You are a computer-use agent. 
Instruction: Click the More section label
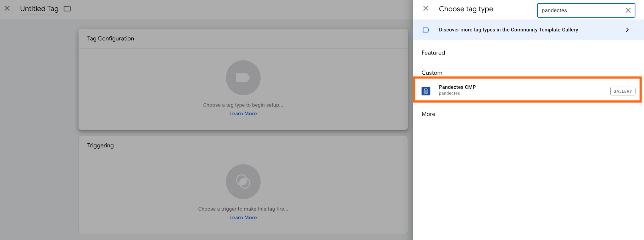(x=428, y=114)
